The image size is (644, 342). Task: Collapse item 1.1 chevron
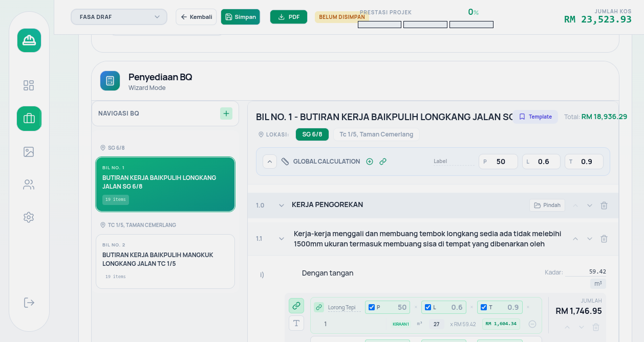coord(281,239)
